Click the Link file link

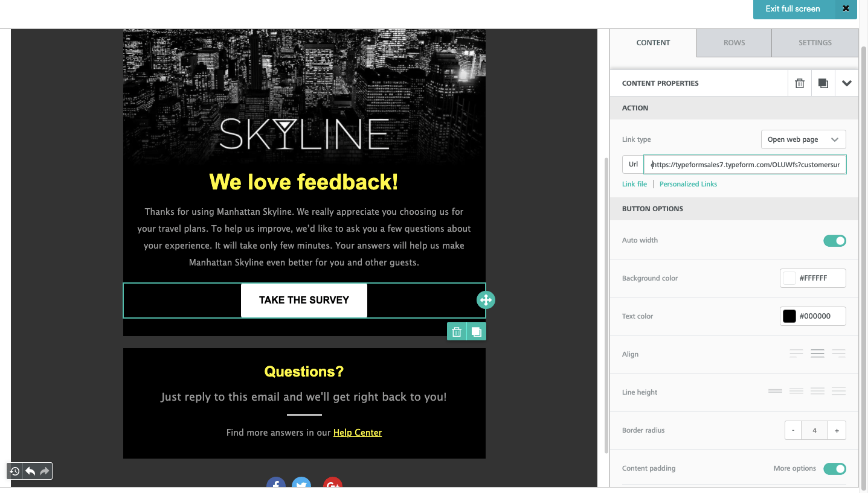click(x=634, y=184)
